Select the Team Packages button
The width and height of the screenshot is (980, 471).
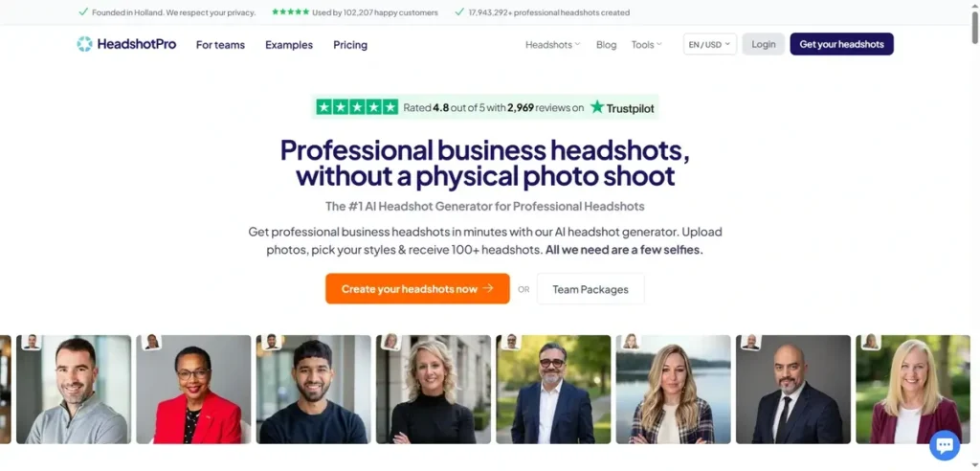point(590,289)
